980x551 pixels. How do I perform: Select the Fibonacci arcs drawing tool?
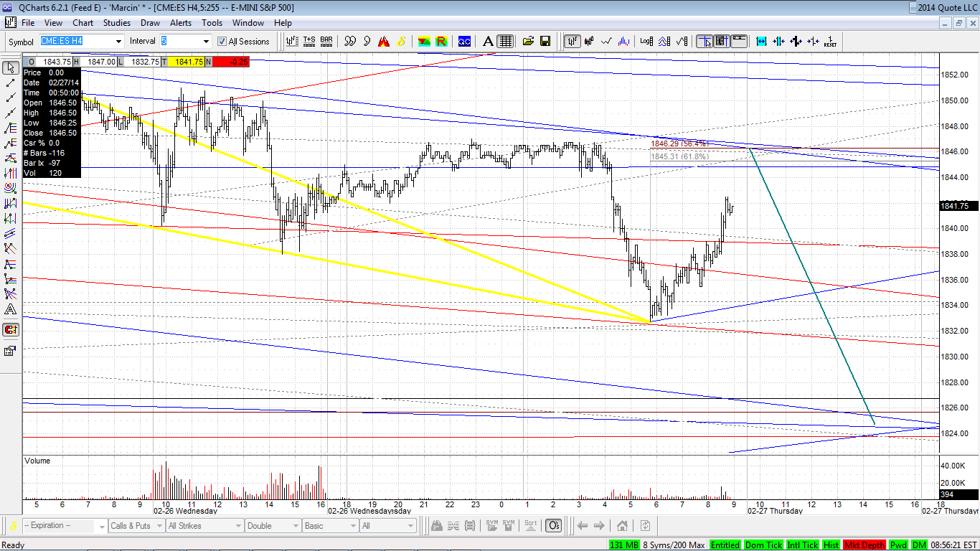click(11, 188)
